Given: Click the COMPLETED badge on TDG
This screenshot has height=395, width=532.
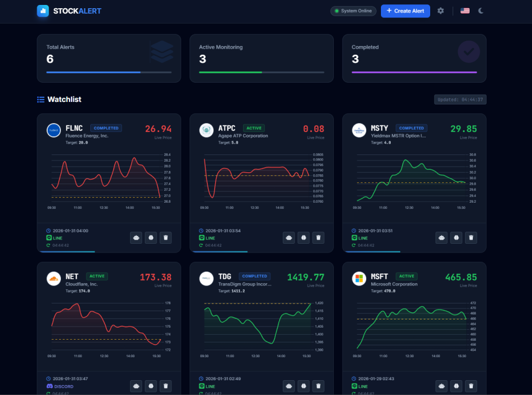Looking at the screenshot, I should (x=255, y=276).
